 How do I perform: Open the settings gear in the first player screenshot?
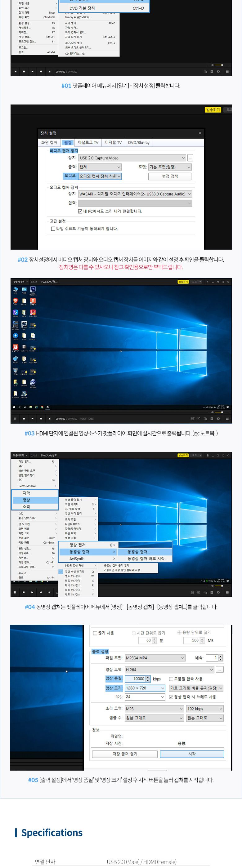(x=218, y=71)
